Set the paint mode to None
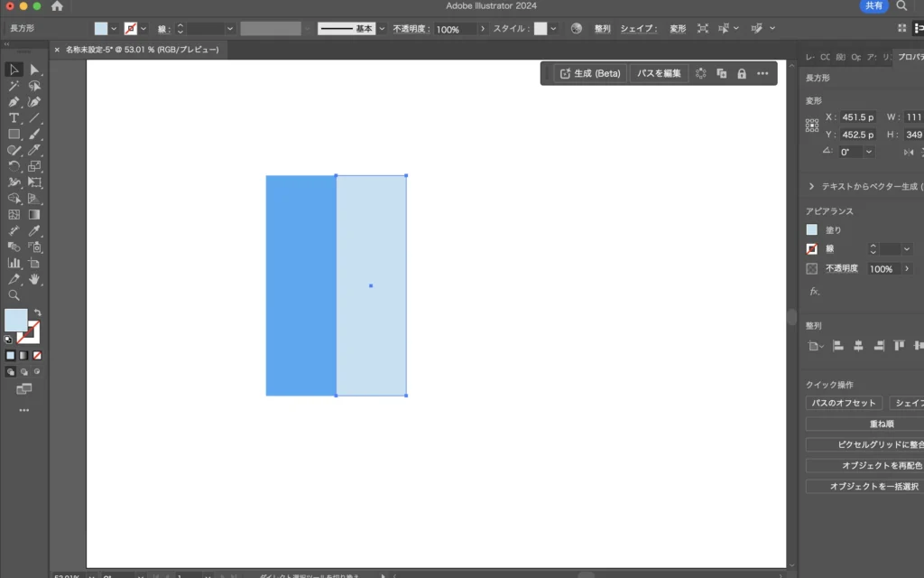Image resolution: width=924 pixels, height=578 pixels. pyautogui.click(x=36, y=356)
